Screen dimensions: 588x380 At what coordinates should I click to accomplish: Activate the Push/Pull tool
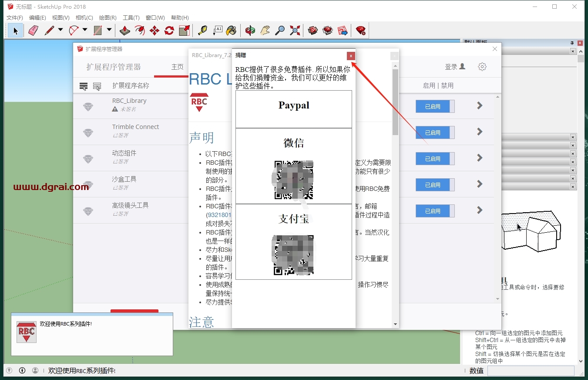[125, 31]
